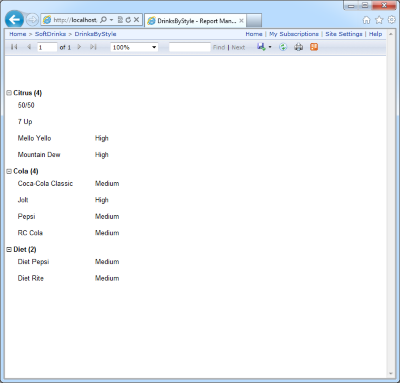This screenshot has width=400, height=383.
Task: Click the scrollbar up arrow
Action: point(391,34)
